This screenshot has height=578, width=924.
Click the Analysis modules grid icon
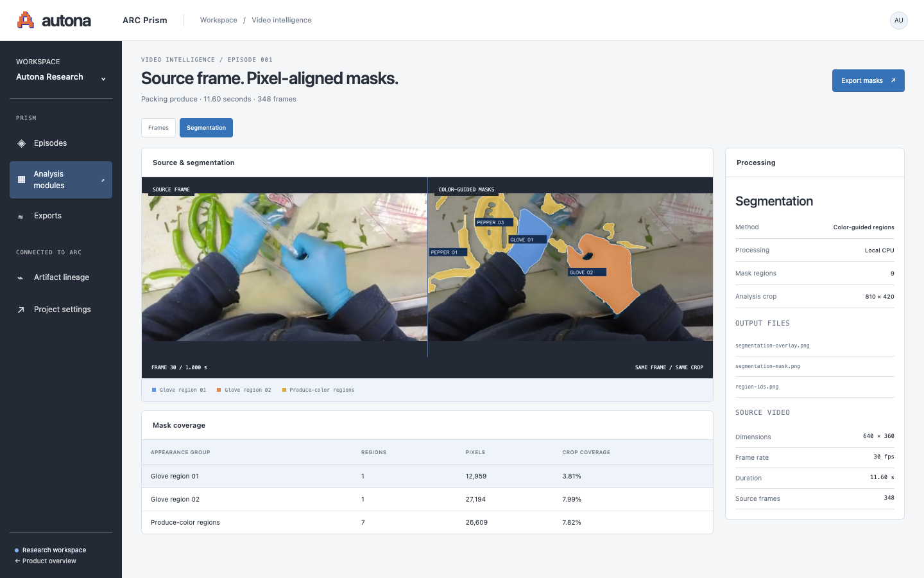point(21,180)
